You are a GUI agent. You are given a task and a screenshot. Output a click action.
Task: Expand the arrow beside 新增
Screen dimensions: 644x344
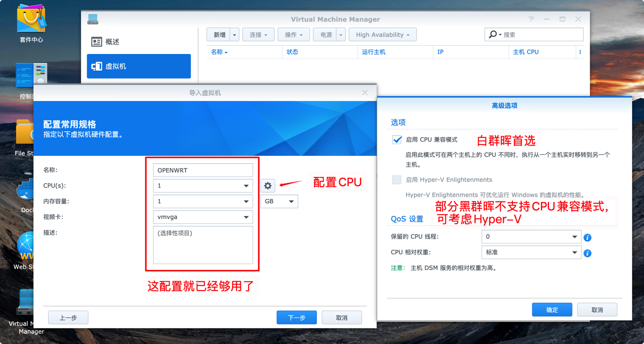234,35
